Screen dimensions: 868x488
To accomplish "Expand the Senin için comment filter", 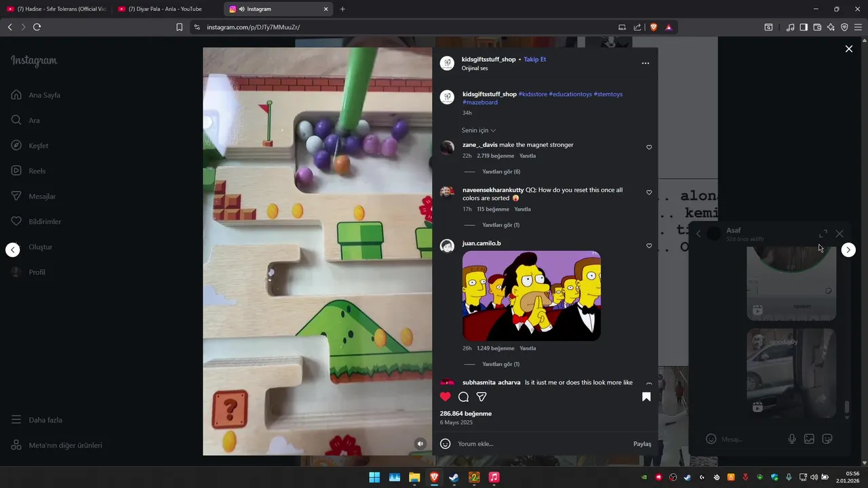I will point(479,130).
